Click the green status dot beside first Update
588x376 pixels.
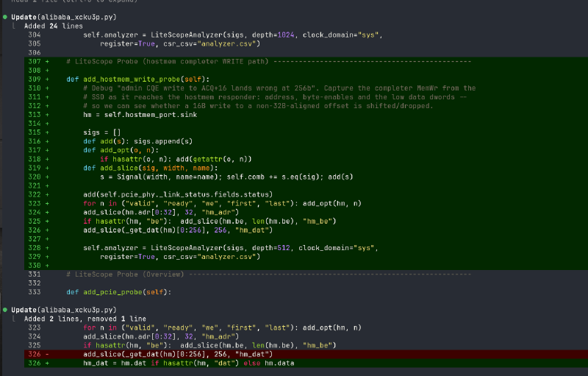pos(5,17)
